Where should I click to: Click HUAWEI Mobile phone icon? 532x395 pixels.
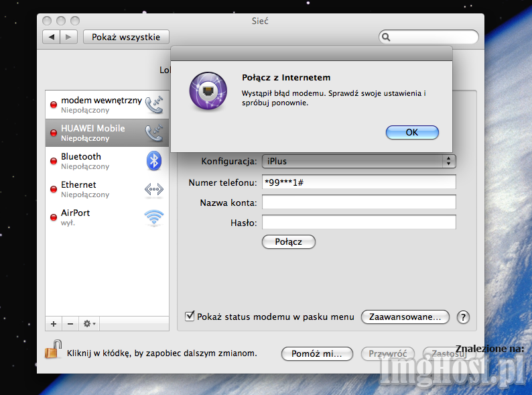point(154,133)
